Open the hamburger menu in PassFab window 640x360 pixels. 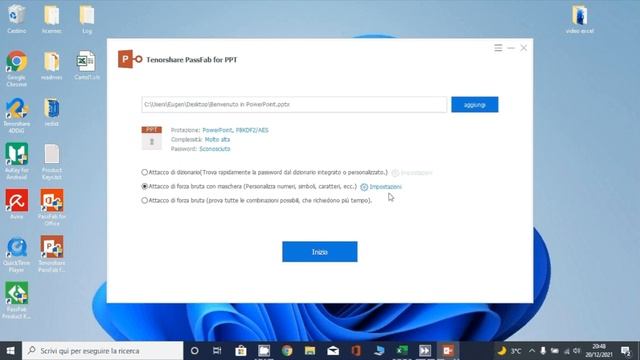pos(498,48)
